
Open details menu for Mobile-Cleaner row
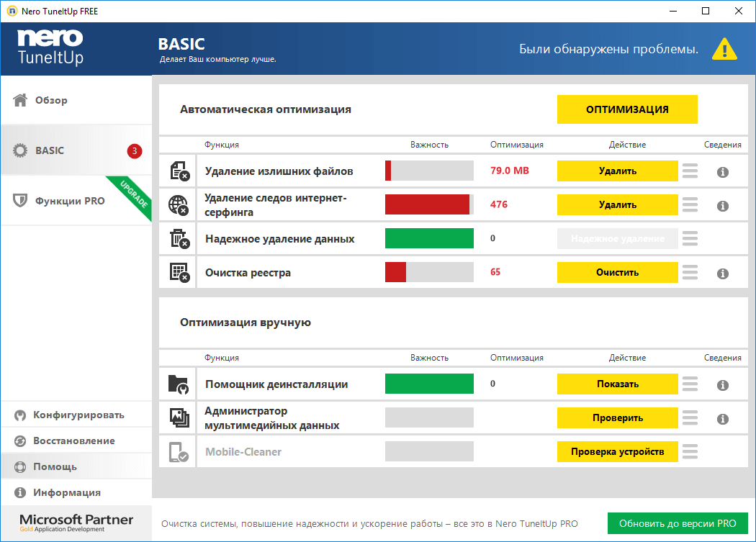point(690,451)
